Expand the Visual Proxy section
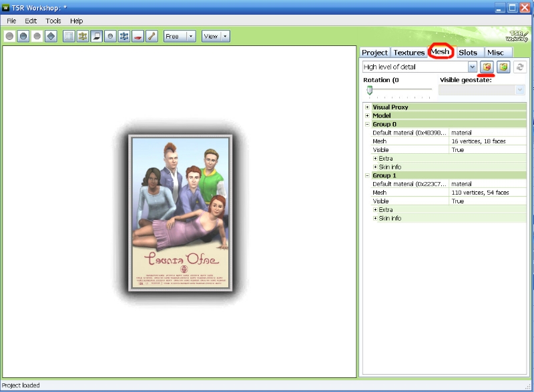The width and height of the screenshot is (534, 392). click(x=367, y=107)
